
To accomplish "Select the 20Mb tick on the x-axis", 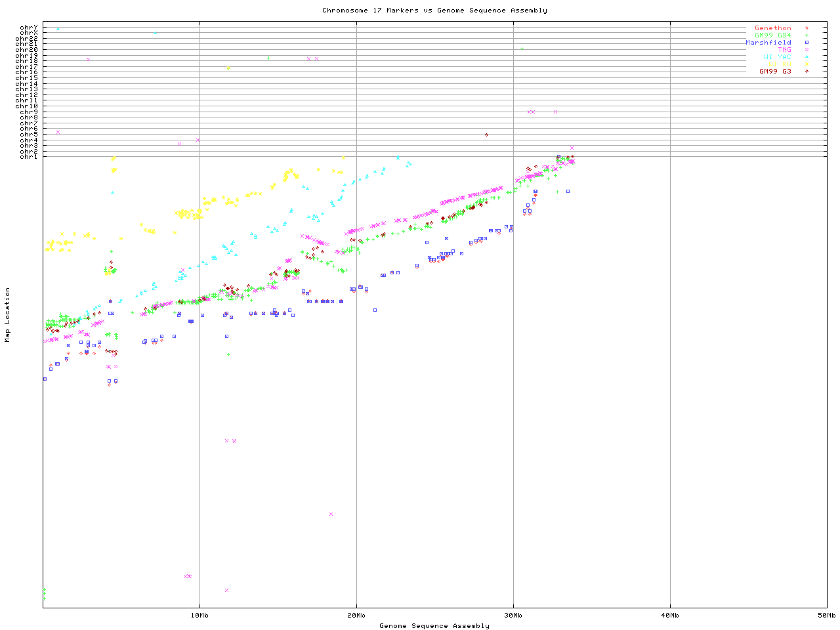I will tap(356, 616).
